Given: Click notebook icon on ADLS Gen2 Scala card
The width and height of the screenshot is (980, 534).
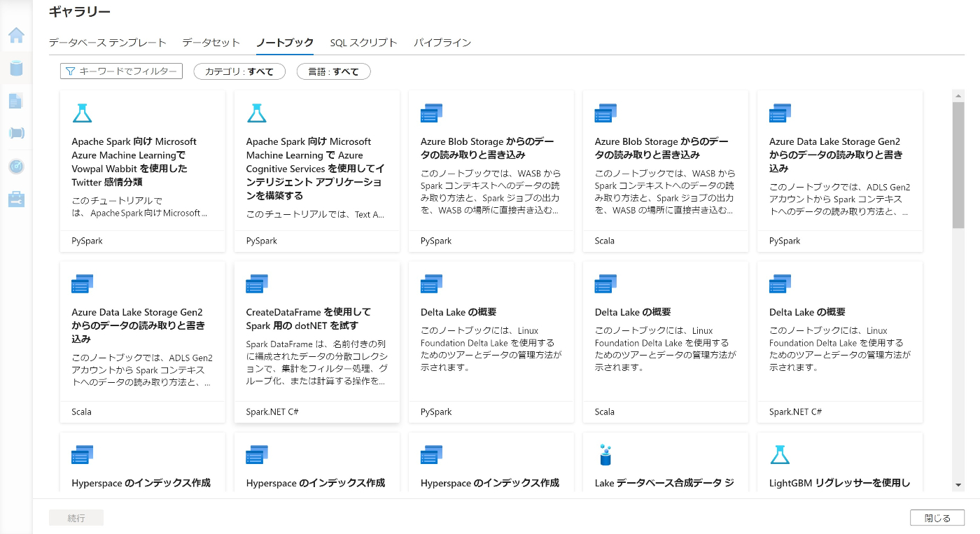Looking at the screenshot, I should [x=83, y=283].
